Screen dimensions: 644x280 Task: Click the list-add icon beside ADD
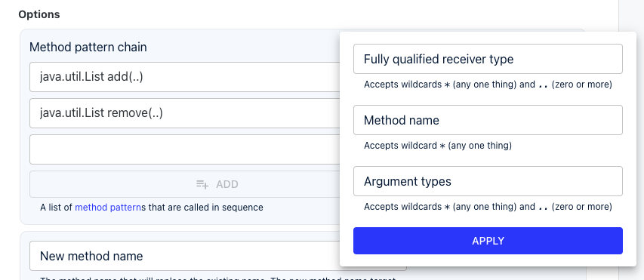(x=202, y=184)
